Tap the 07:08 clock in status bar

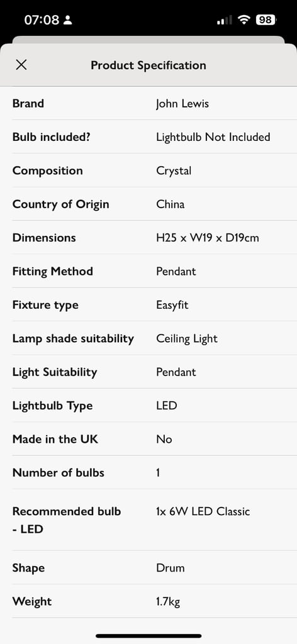click(42, 19)
